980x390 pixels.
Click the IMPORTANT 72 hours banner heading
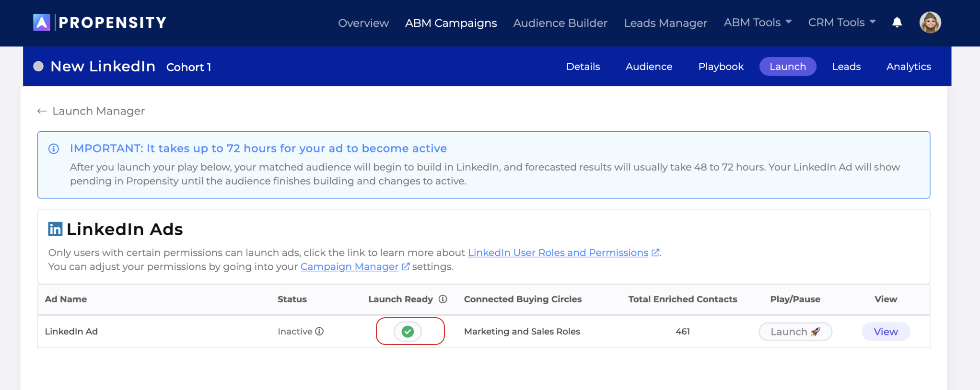pyautogui.click(x=258, y=149)
